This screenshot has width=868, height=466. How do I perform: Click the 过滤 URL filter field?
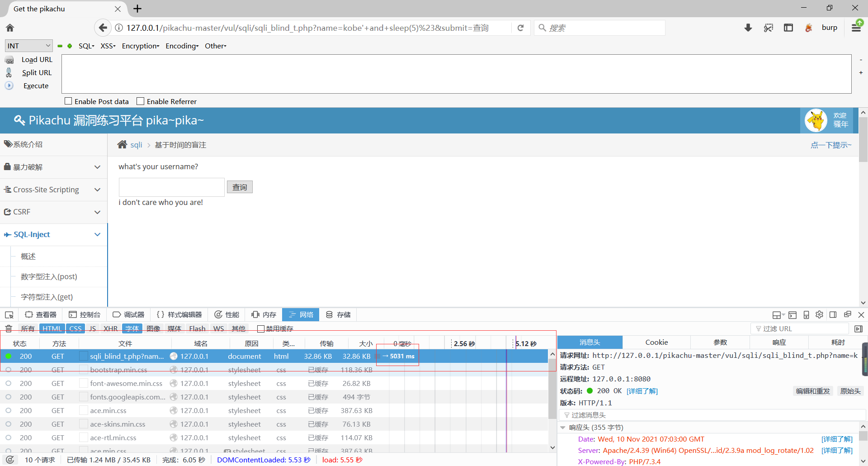[800, 328]
